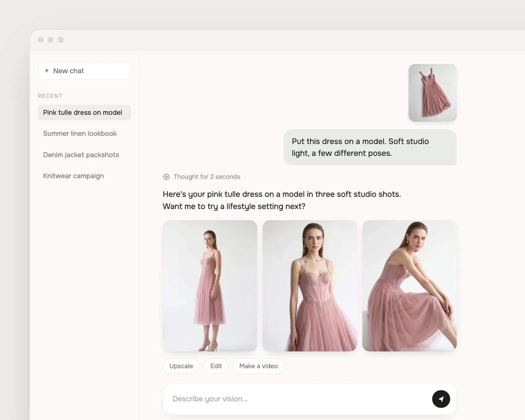Click the plus icon in New chat
Viewport: 525px width, 420px height.
coord(47,71)
